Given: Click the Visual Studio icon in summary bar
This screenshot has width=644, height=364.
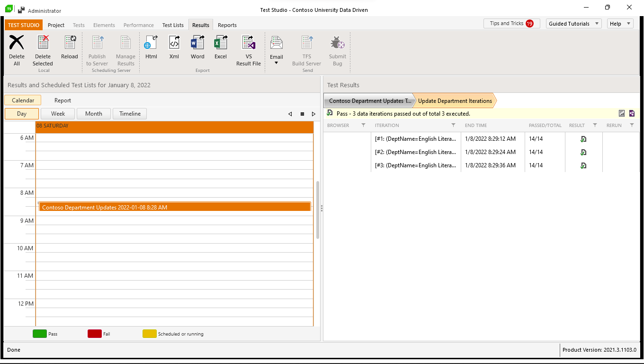Looking at the screenshot, I should 632,113.
